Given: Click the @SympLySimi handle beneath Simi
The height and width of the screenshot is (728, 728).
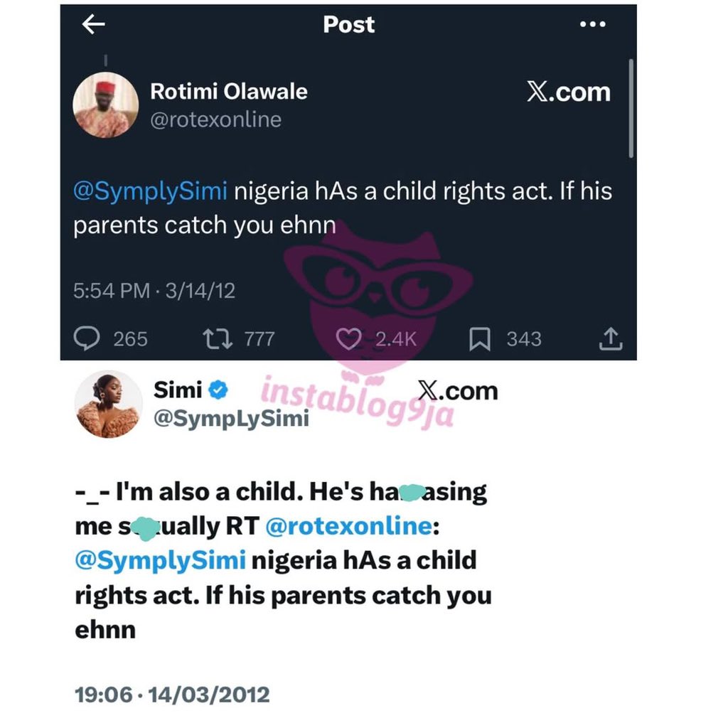Looking at the screenshot, I should point(231,418).
